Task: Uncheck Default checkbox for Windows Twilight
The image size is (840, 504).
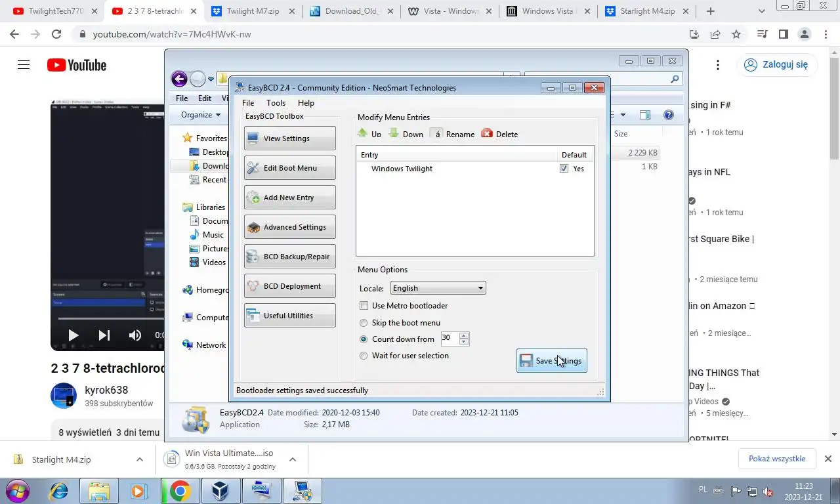Action: click(564, 169)
